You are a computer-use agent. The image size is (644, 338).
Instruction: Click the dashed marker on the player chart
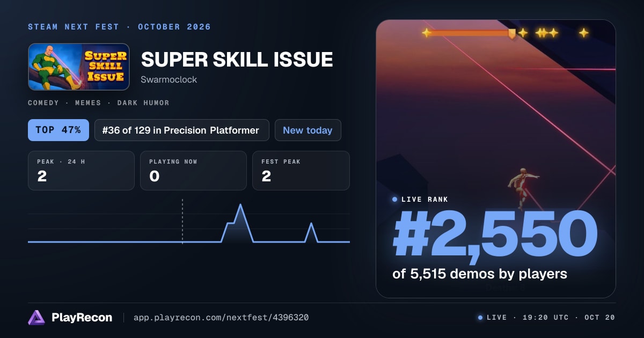tap(182, 222)
